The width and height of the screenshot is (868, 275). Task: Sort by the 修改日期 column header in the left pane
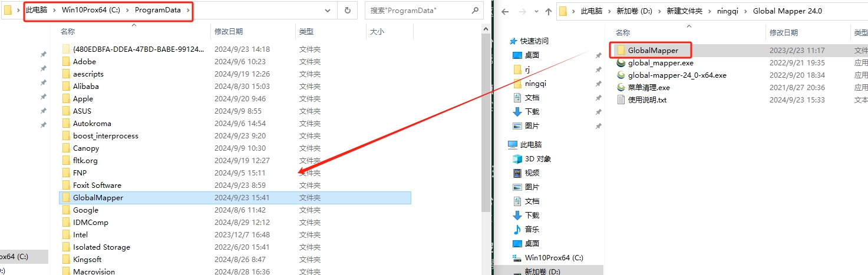point(229,32)
